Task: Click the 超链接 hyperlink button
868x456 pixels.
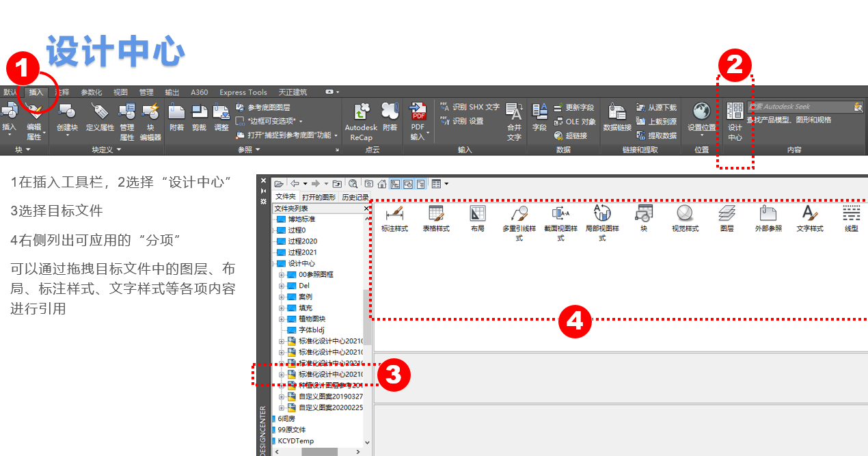Action: coord(571,135)
